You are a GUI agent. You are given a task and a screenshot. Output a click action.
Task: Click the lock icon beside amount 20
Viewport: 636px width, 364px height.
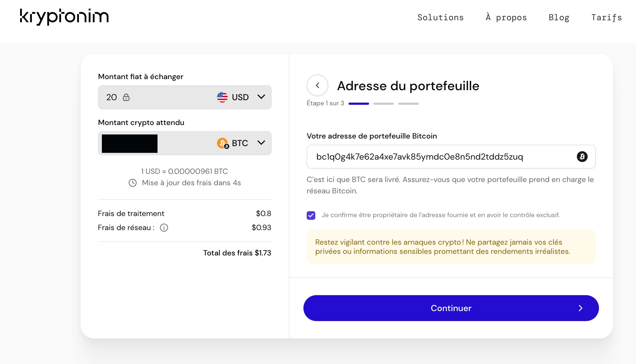126,97
